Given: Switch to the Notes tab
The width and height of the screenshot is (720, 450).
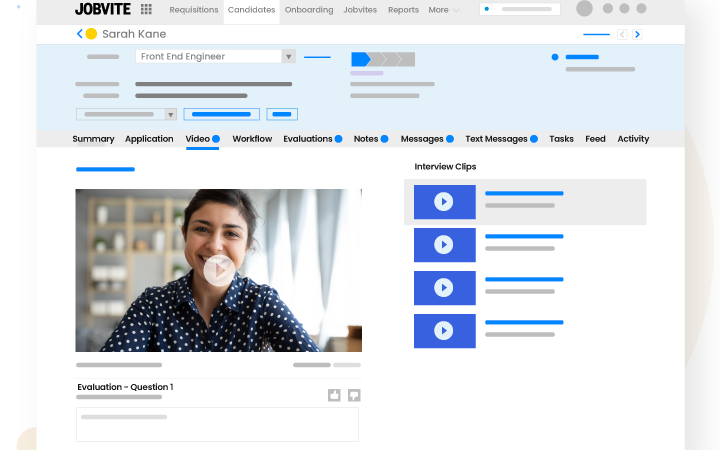Looking at the screenshot, I should 371,139.
